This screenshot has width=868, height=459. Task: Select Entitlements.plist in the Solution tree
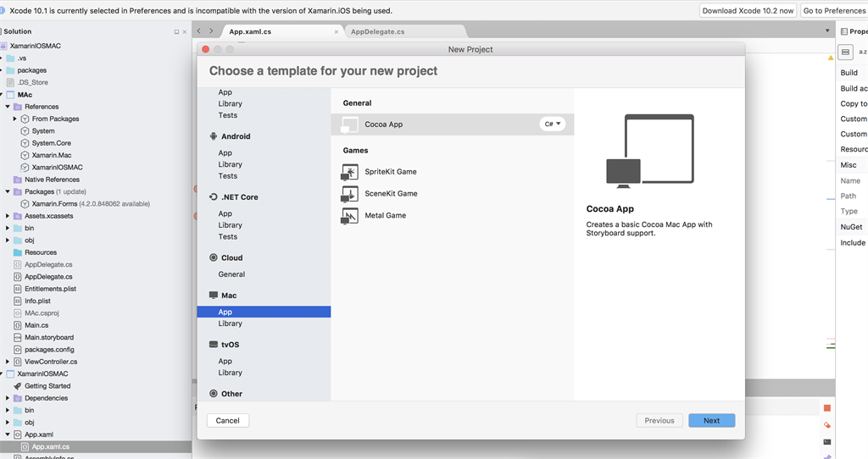coord(50,289)
